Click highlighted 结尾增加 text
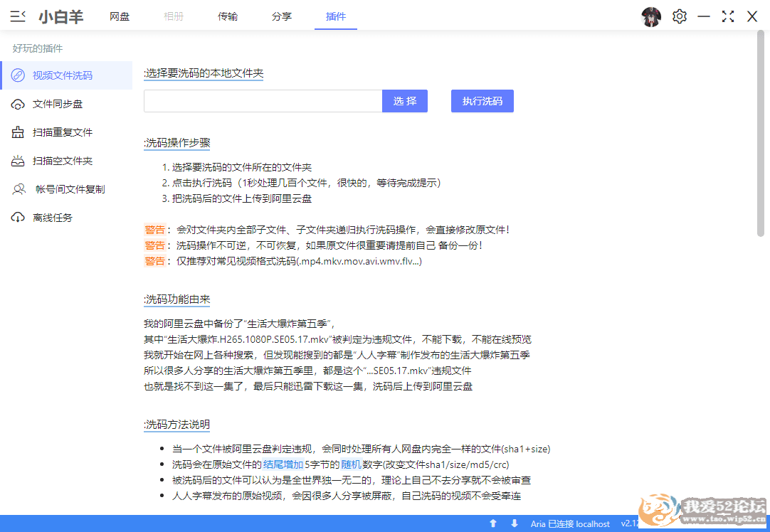The image size is (770, 532). tap(283, 464)
